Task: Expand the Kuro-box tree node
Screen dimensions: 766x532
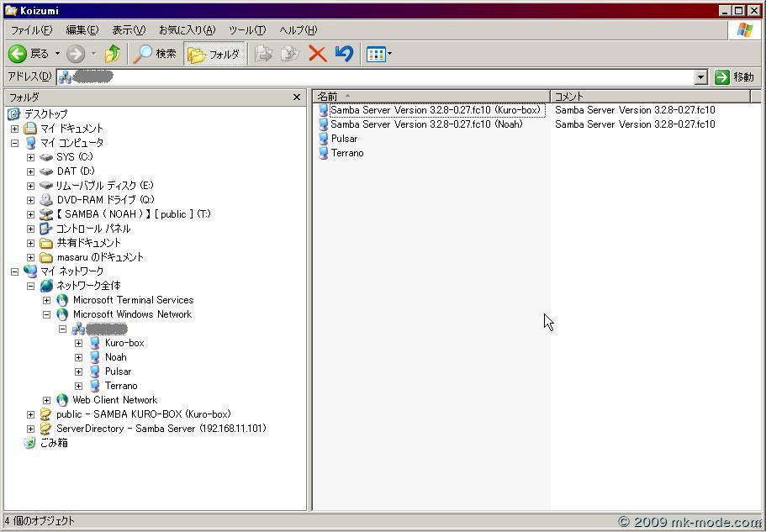Action: (x=79, y=343)
